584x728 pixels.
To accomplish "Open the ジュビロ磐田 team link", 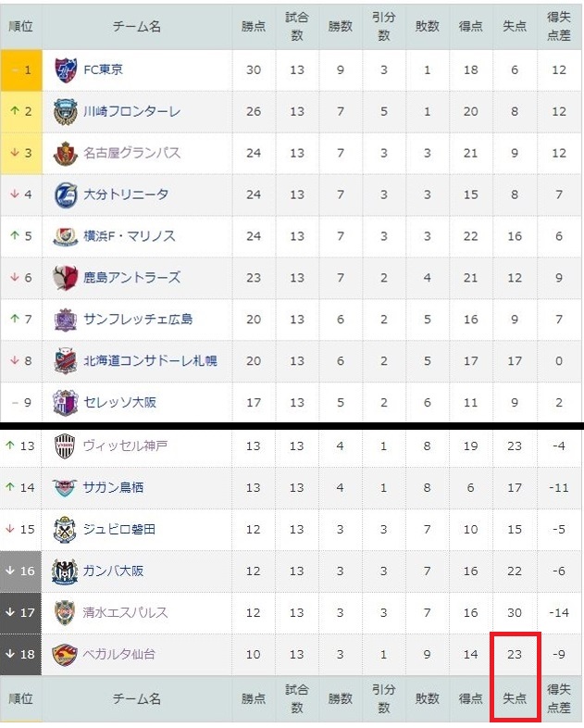I will (119, 529).
